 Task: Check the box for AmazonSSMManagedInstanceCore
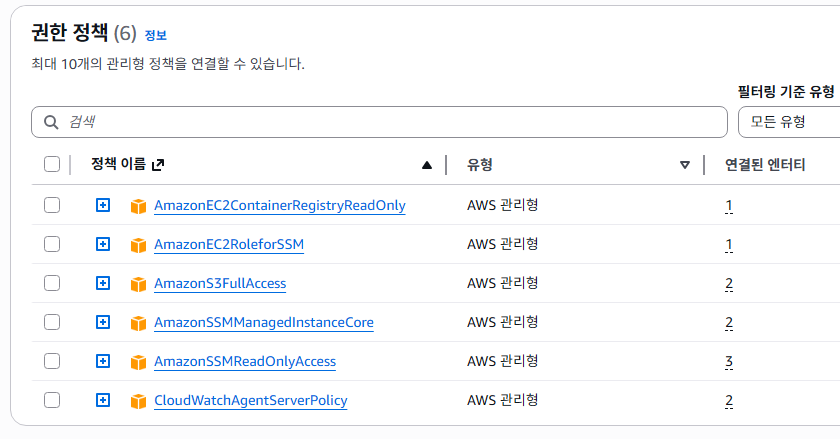(52, 322)
